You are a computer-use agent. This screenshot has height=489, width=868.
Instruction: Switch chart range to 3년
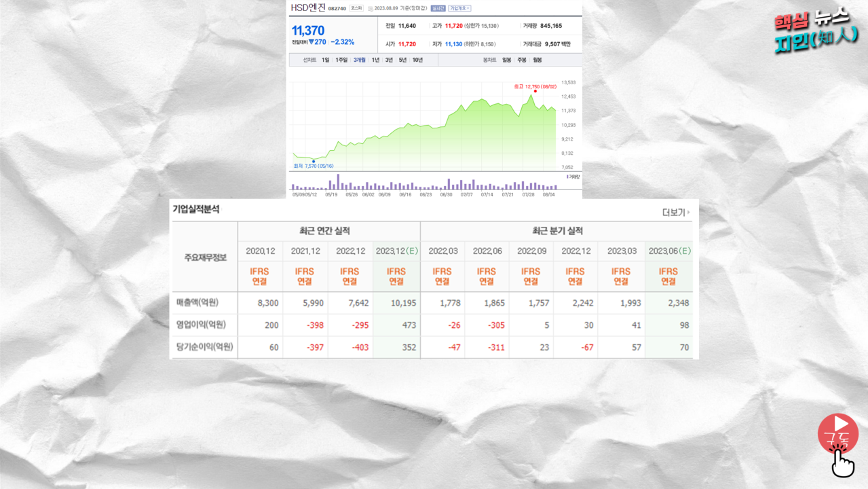point(389,60)
